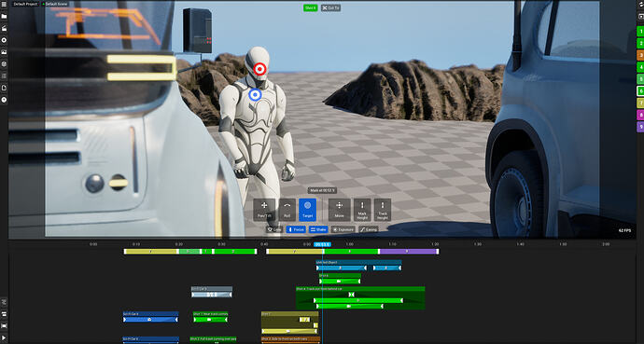
Task: Open the document page icon in left sidebar
Action: (x=4, y=88)
